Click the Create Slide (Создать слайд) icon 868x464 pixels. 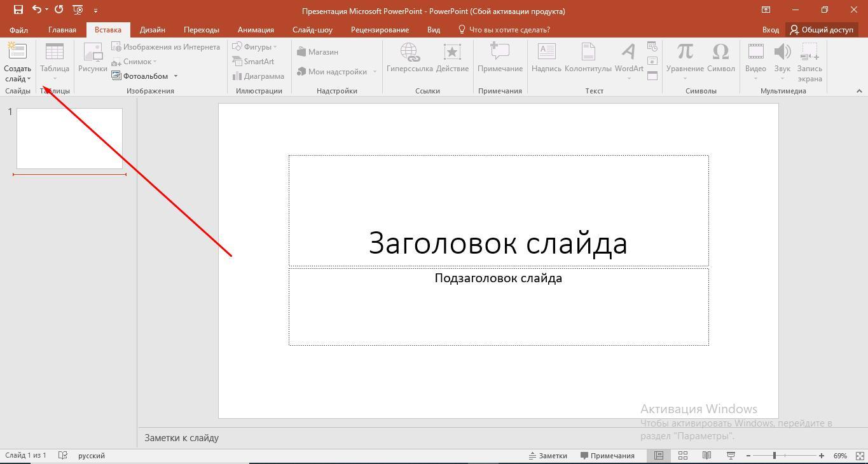[x=17, y=52]
